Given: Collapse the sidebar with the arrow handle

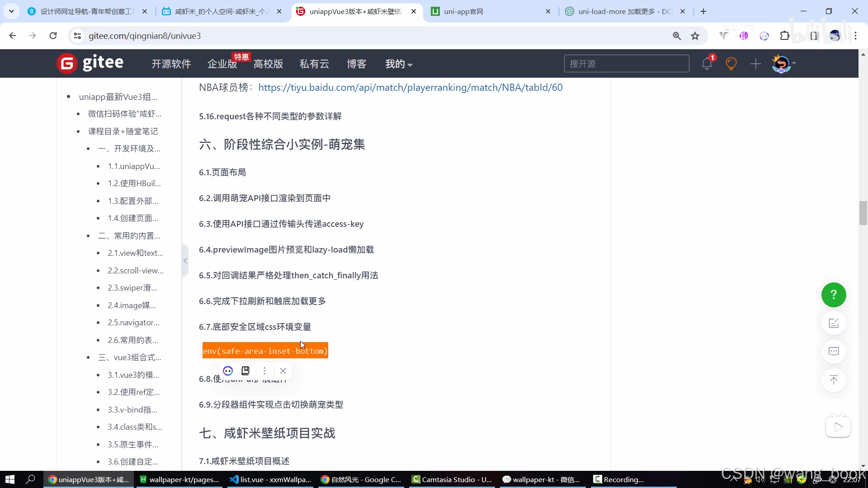Looking at the screenshot, I should 185,260.
